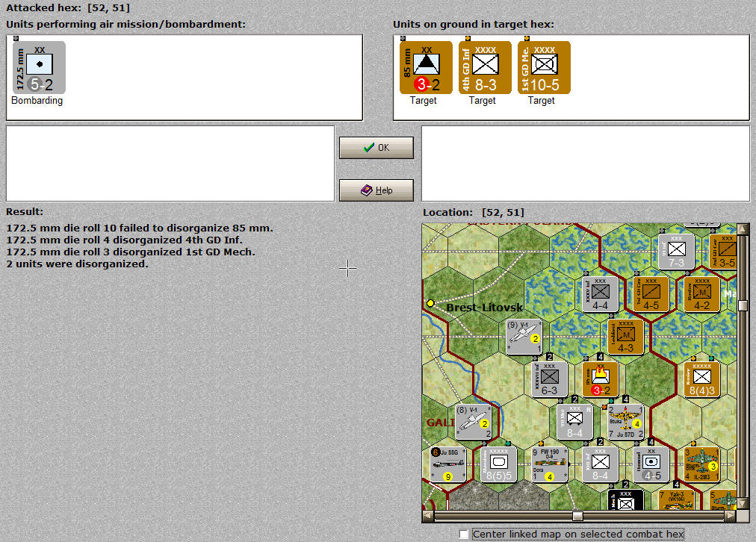Select the 1st GD Mech target counter
Image resolution: width=756 pixels, height=542 pixels.
544,67
